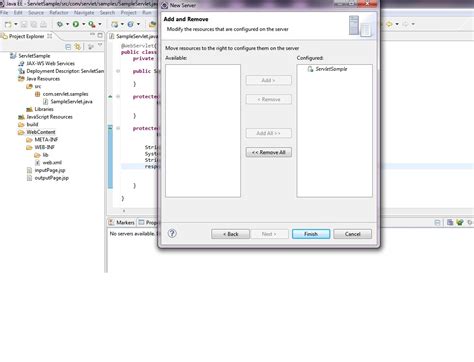Click the Back button in New Server dialog
The width and height of the screenshot is (474, 362).
point(231,234)
